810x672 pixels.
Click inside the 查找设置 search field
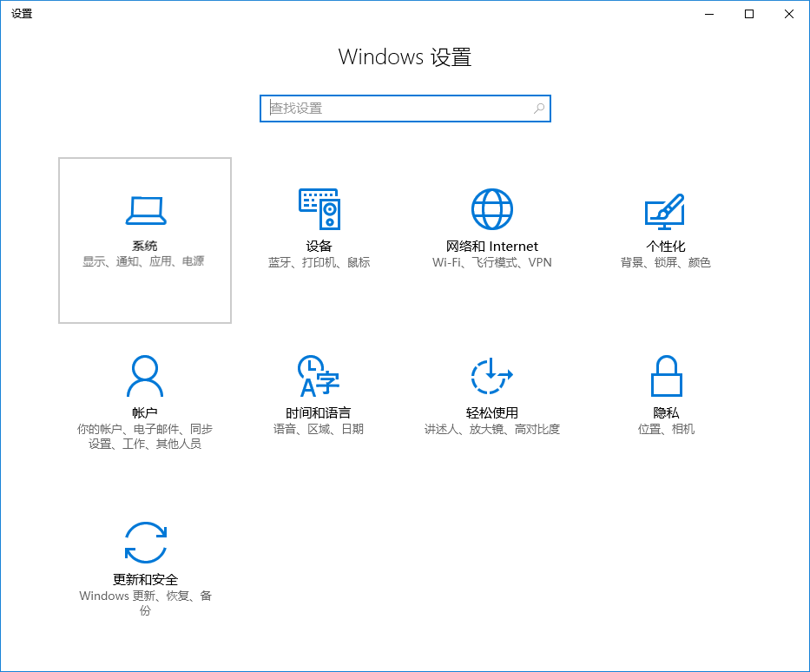(x=391, y=108)
